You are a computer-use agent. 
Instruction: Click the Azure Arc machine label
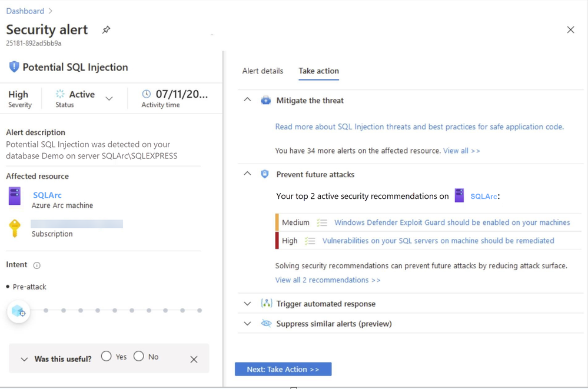tap(62, 205)
